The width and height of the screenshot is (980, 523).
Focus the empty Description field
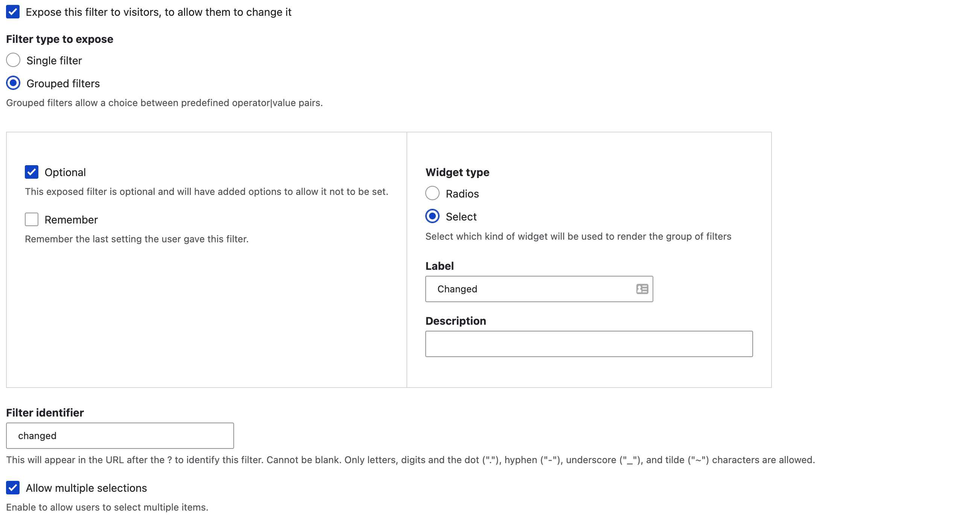[589, 344]
